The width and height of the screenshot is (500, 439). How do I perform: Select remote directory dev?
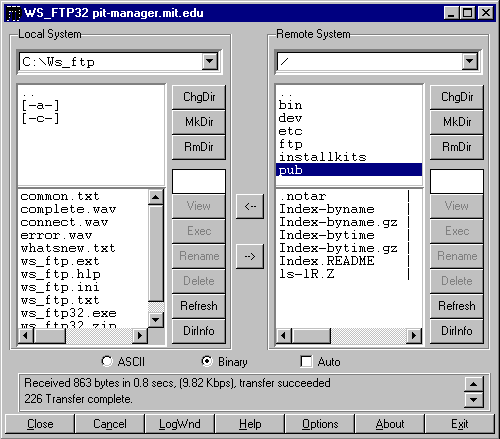pyautogui.click(x=290, y=118)
